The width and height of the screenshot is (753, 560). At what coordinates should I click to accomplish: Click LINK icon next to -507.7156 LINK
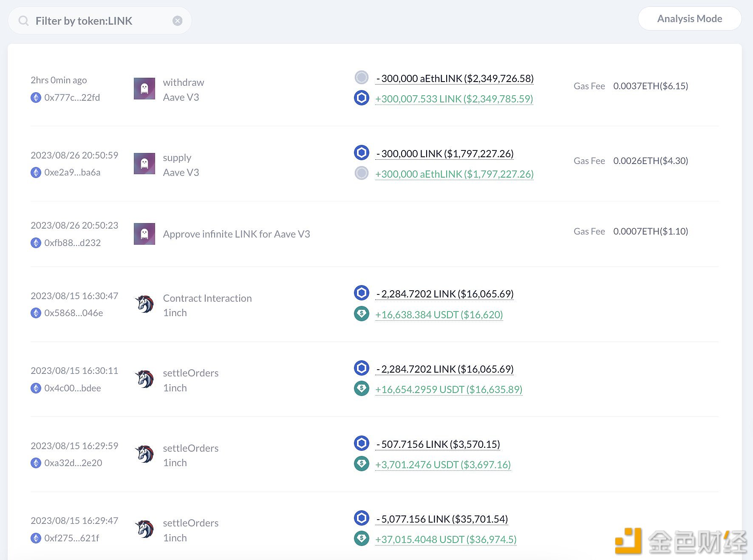(x=362, y=443)
